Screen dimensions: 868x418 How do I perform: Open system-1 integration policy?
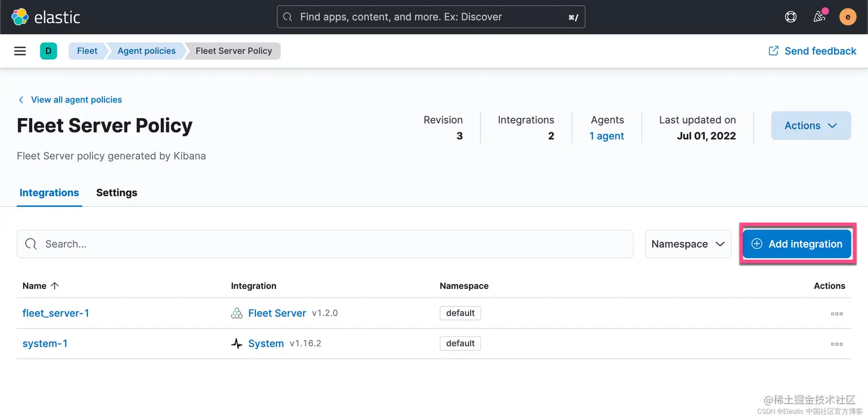point(45,344)
